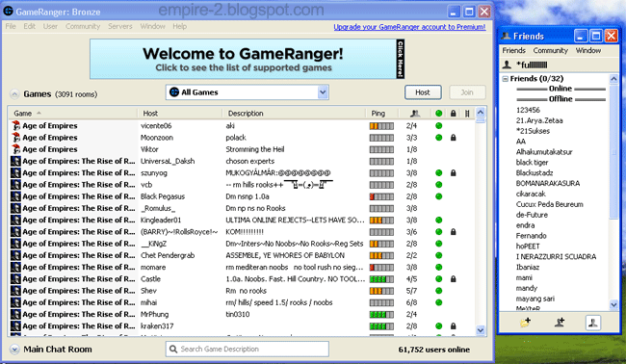Click the GameRanger logo in title bar
Screen dimensions: 626x364
(8, 12)
